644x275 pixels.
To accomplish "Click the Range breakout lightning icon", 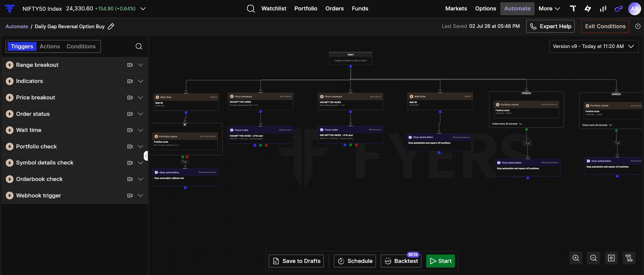I will pos(10,65).
